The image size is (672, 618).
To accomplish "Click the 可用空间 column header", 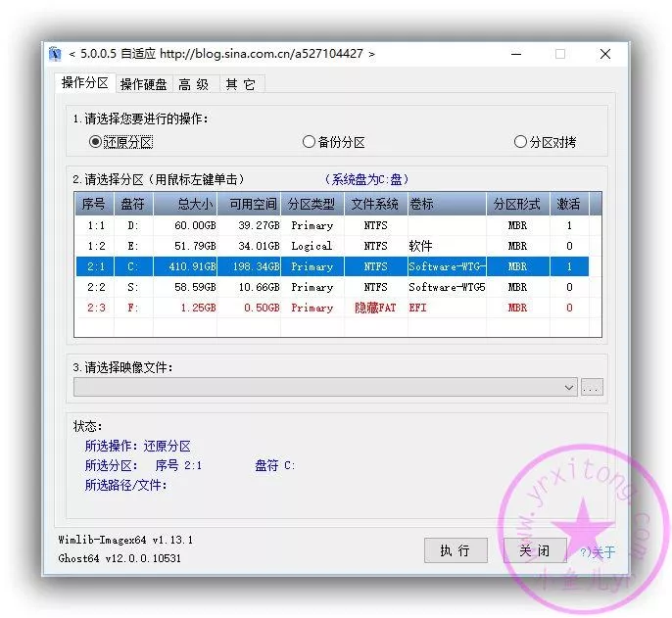I will pyautogui.click(x=253, y=204).
